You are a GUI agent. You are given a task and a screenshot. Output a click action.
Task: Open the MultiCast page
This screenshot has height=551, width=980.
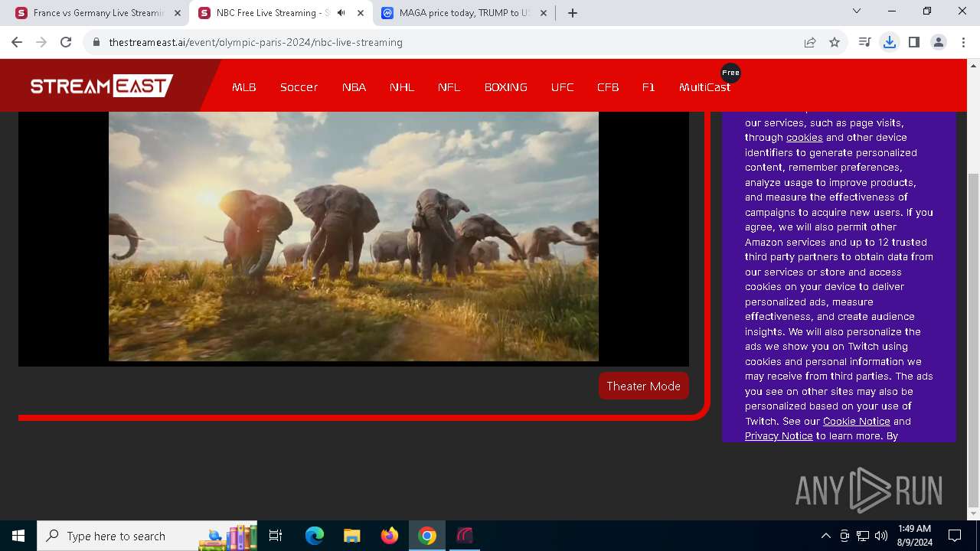[x=704, y=87]
